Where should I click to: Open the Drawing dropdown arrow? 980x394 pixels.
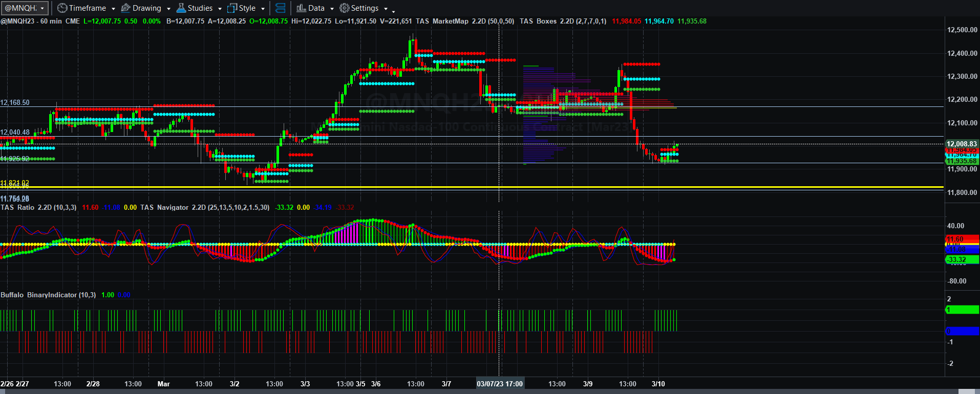(168, 9)
